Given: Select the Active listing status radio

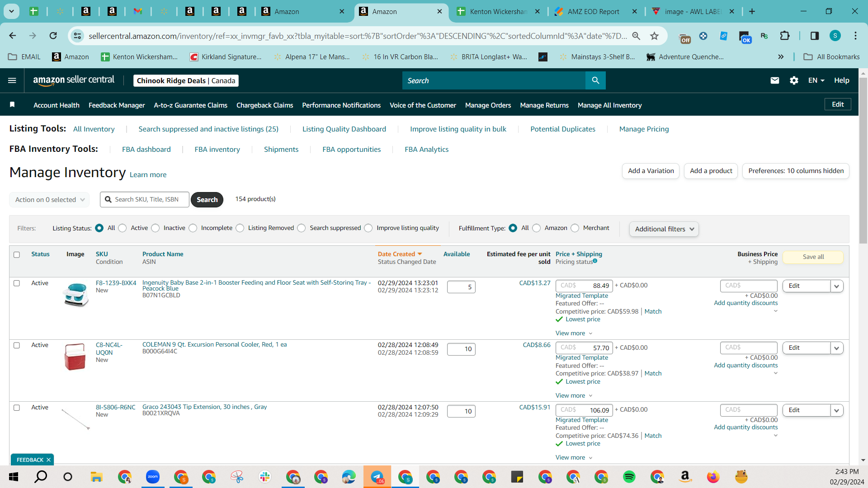Looking at the screenshot, I should (x=123, y=228).
